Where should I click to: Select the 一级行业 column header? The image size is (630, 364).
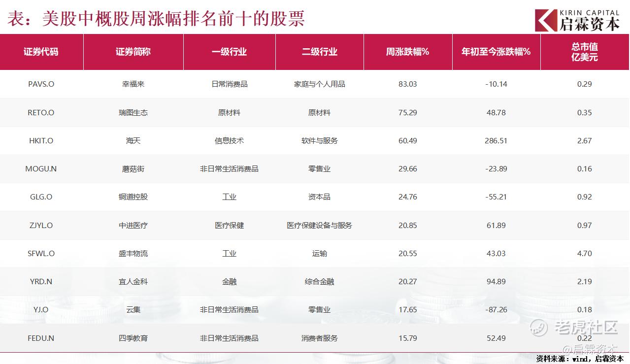(229, 52)
